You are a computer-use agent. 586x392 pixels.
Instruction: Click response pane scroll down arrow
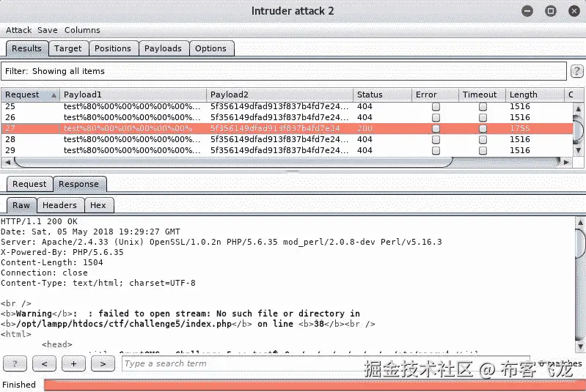(580, 346)
